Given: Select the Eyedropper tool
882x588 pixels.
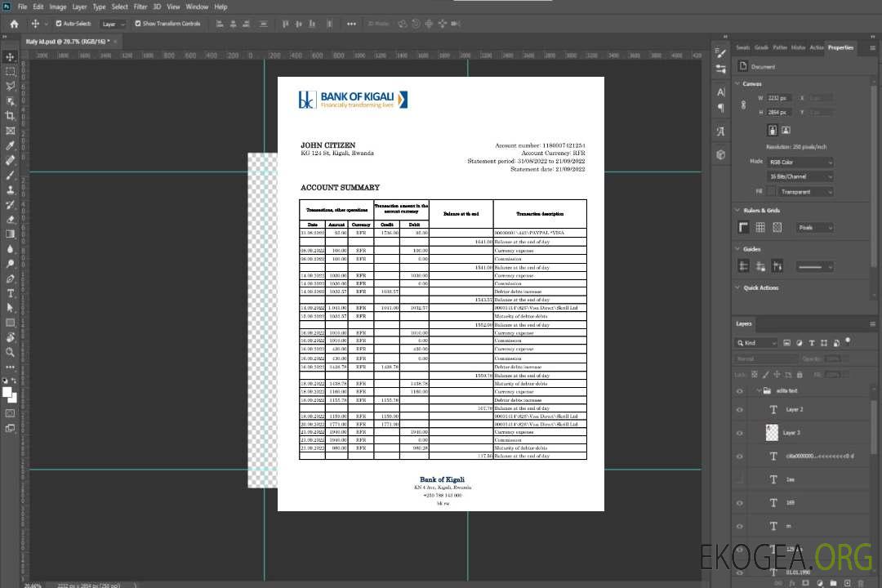Looking at the screenshot, I should pos(11,145).
